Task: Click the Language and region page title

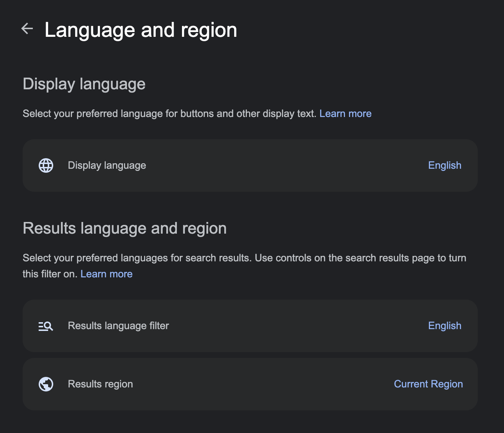Action: coord(141,30)
